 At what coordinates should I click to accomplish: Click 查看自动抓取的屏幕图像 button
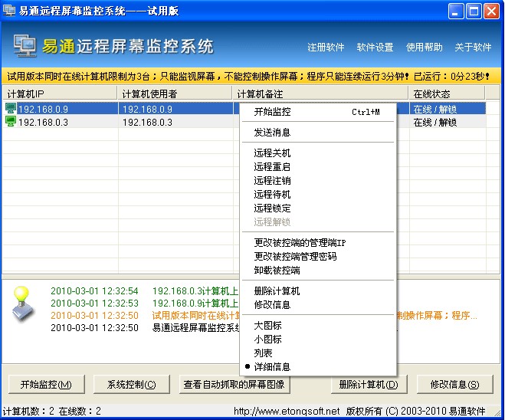tap(234, 384)
